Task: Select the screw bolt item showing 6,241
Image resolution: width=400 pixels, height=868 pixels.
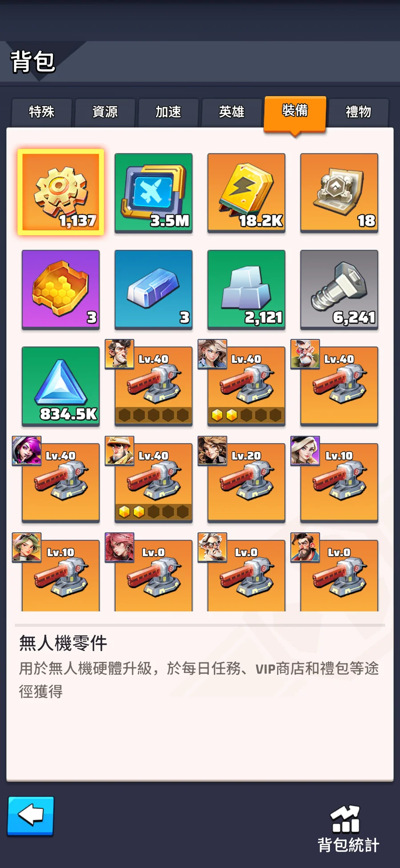Action: [339, 289]
